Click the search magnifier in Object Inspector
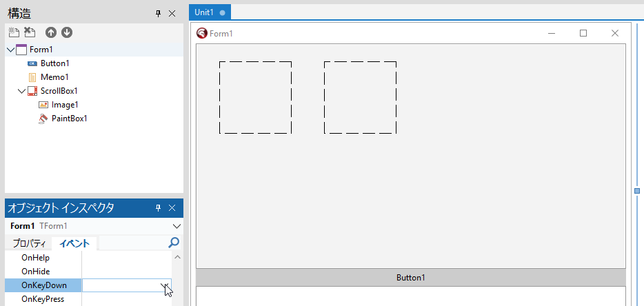 pyautogui.click(x=174, y=243)
